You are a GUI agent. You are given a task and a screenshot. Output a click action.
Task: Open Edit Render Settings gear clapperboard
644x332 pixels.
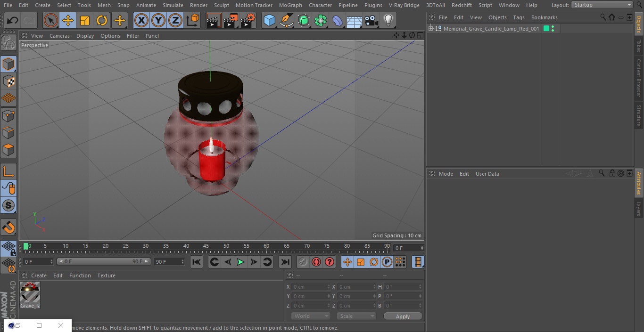tap(248, 20)
